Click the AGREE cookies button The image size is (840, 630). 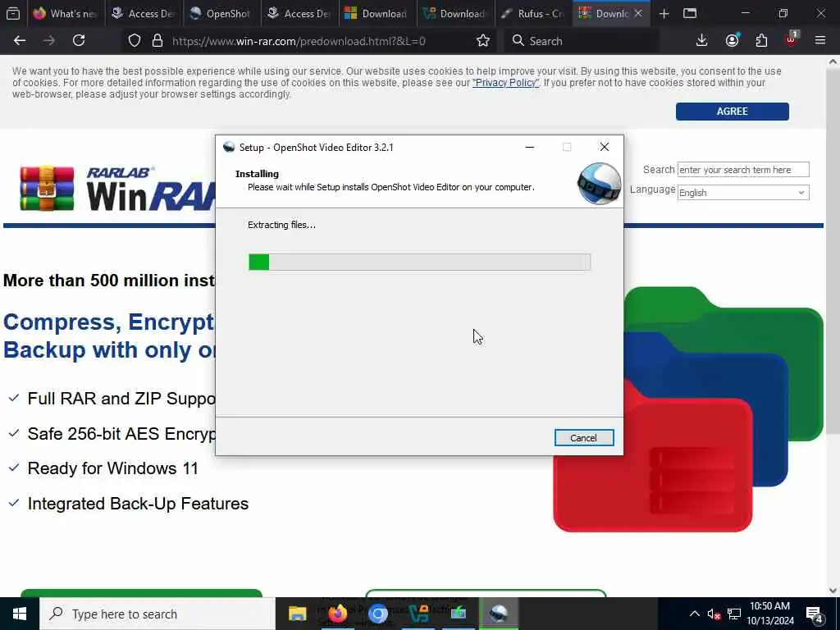[732, 112]
